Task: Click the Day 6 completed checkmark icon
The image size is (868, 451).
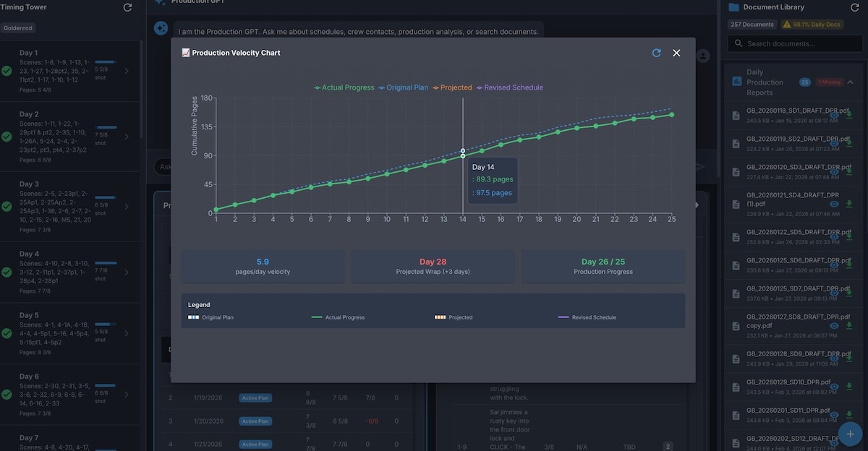Action: [7, 395]
